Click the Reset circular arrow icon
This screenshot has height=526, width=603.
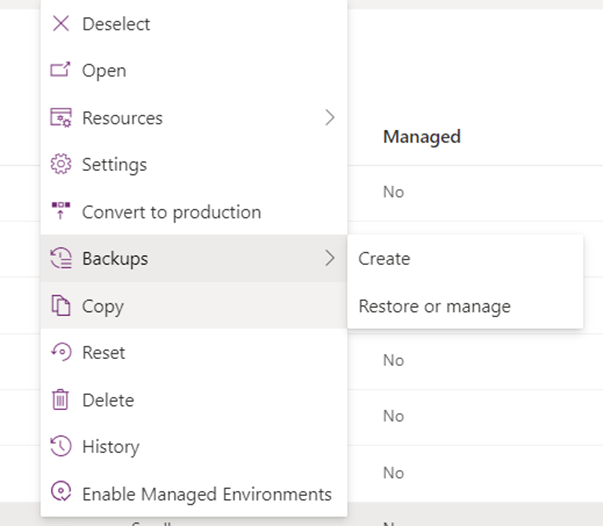61,353
